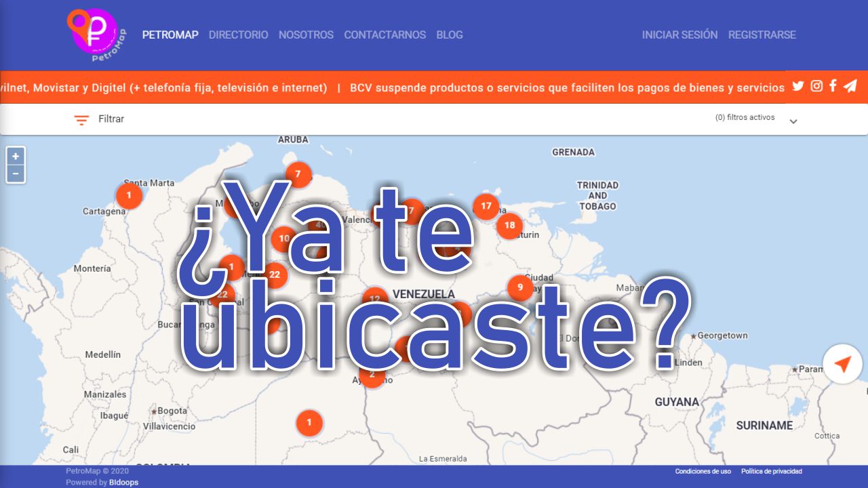
Task: Select map cluster marker 10
Action: click(284, 239)
